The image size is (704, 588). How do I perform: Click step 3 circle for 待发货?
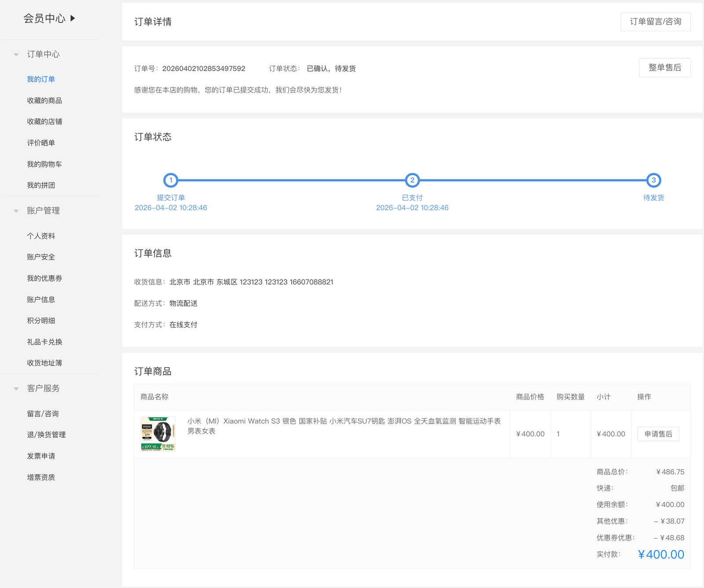tap(653, 180)
